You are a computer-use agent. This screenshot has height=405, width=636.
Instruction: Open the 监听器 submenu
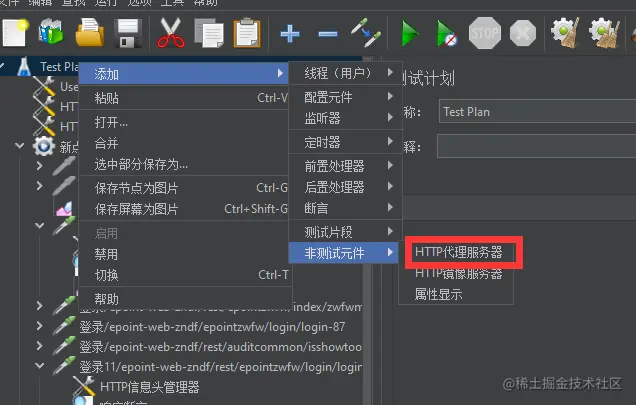pos(346,118)
